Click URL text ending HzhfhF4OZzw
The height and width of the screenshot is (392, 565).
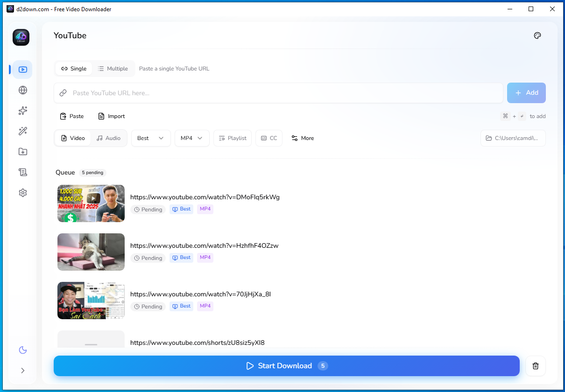click(205, 245)
